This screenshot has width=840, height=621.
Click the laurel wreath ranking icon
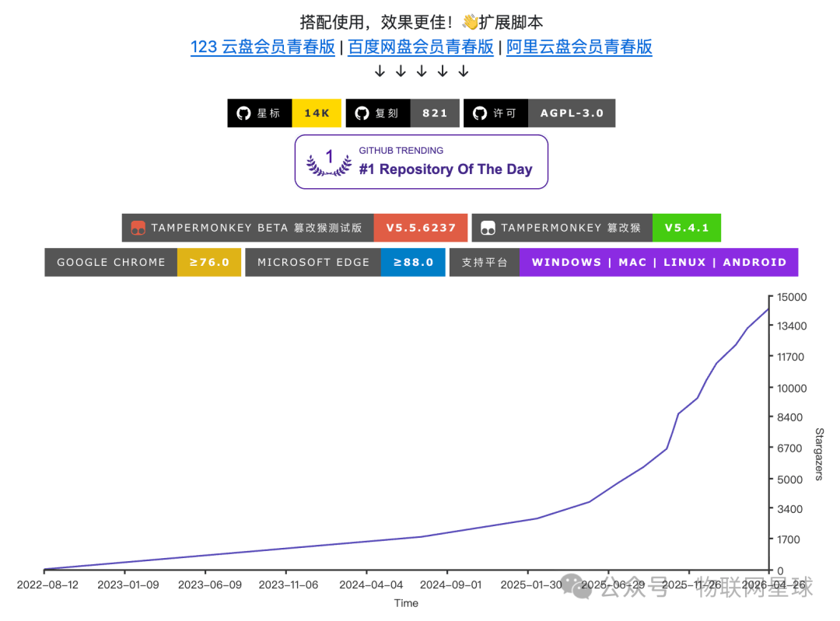329,162
